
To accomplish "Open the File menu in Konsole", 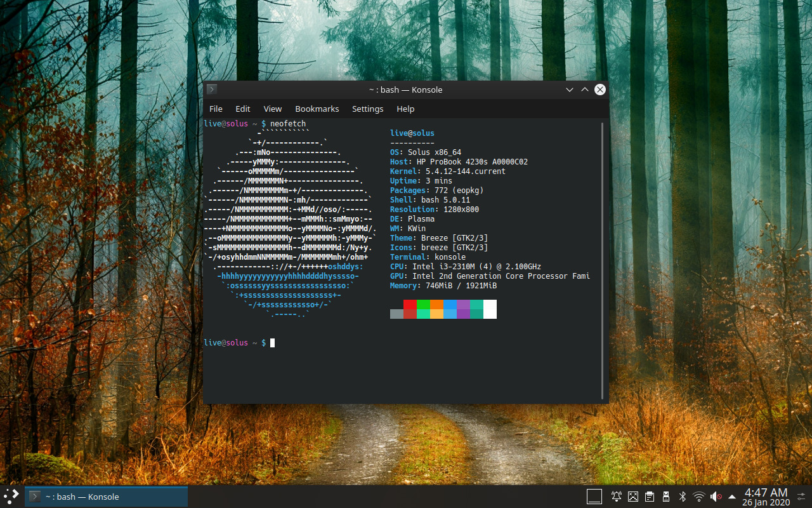I will point(215,109).
